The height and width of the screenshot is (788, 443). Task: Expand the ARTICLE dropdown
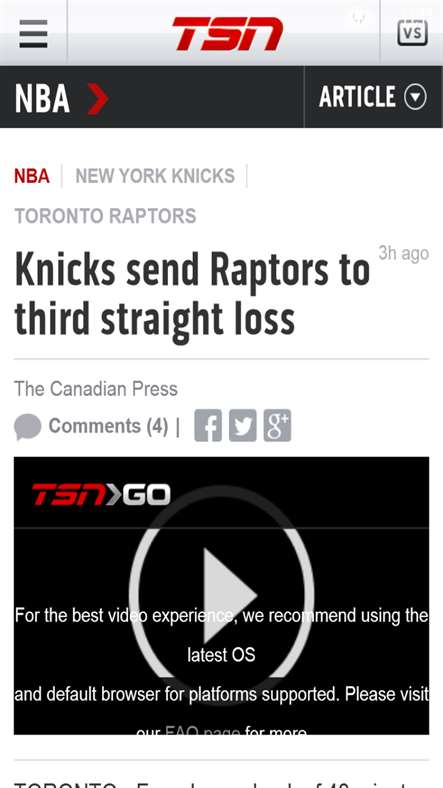(373, 97)
